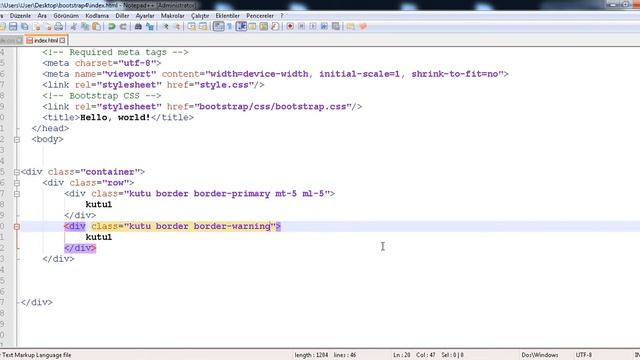Click the Paste clipboard icon
Image resolution: width=640 pixels, height=360 pixels.
pyautogui.click(x=97, y=27)
